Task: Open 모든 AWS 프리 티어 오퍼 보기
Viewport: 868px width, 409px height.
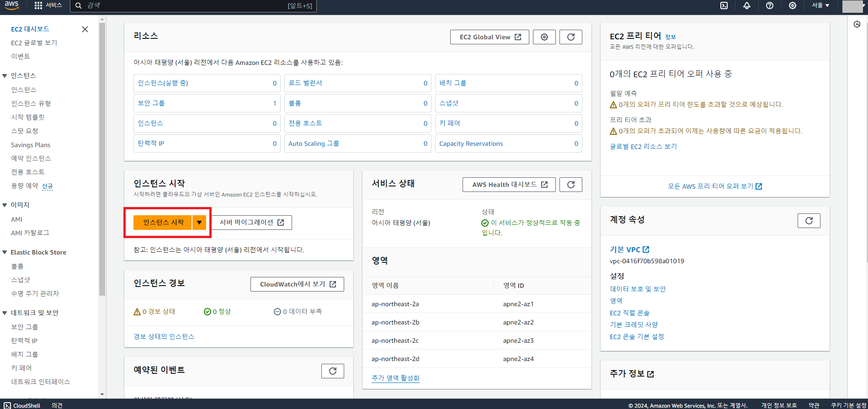Action: point(715,186)
